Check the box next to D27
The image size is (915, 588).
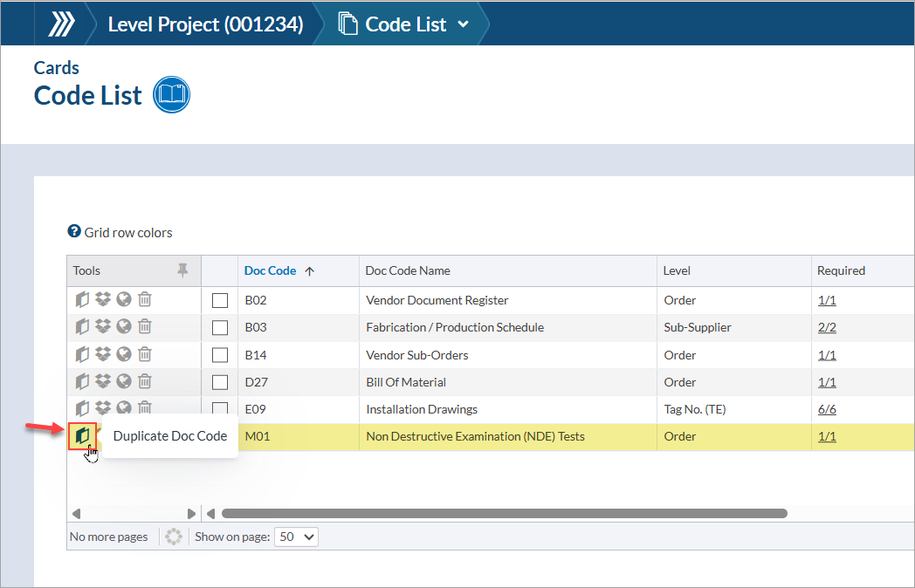tap(220, 383)
